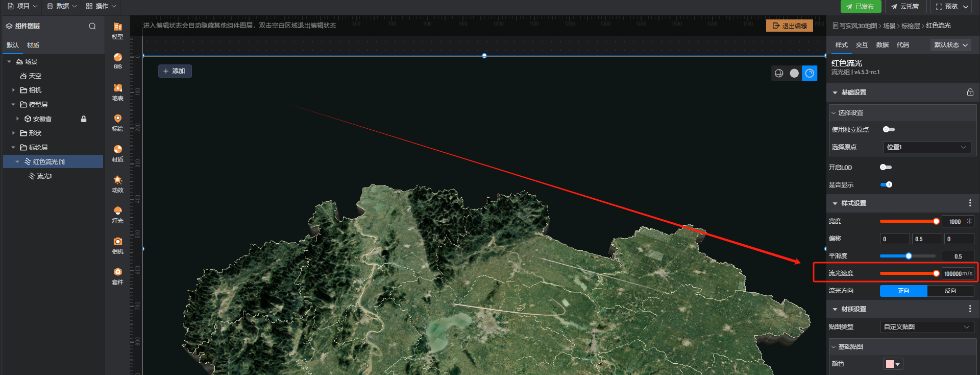980x375 pixels.
Task: Open the 操作 menu
Action: point(101,6)
